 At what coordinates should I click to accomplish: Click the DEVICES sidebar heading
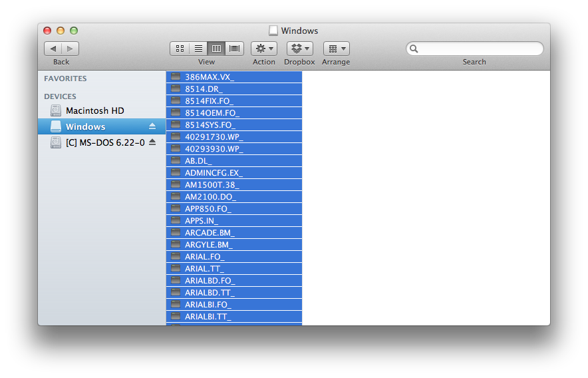click(60, 96)
